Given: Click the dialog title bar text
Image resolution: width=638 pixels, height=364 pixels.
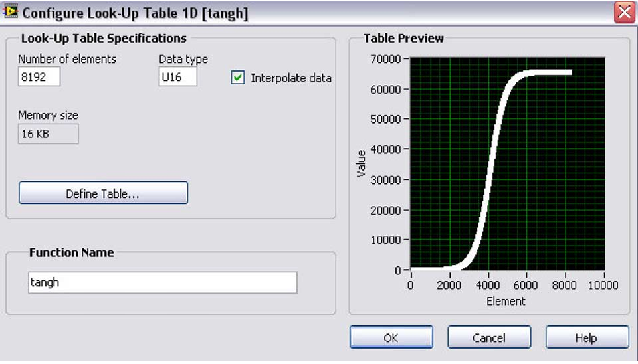Looking at the screenshot, I should (135, 13).
